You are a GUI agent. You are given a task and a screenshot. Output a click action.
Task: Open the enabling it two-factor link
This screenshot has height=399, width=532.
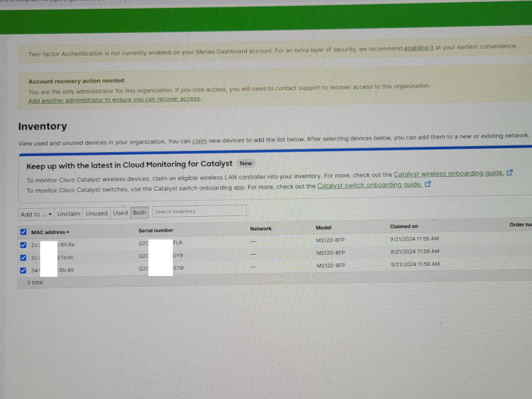419,48
